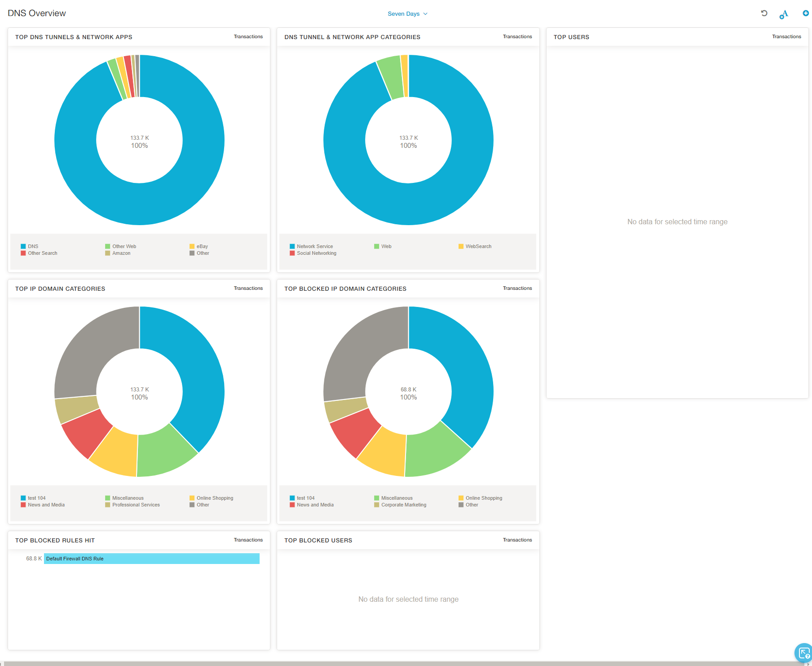Image resolution: width=812 pixels, height=666 pixels.
Task: Open the floating help icon at bottom right
Action: pyautogui.click(x=803, y=653)
